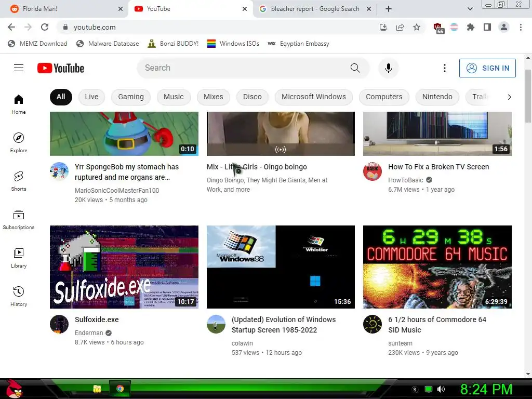The width and height of the screenshot is (532, 399).
Task: Click the volume speaker tray icon
Action: (x=441, y=389)
